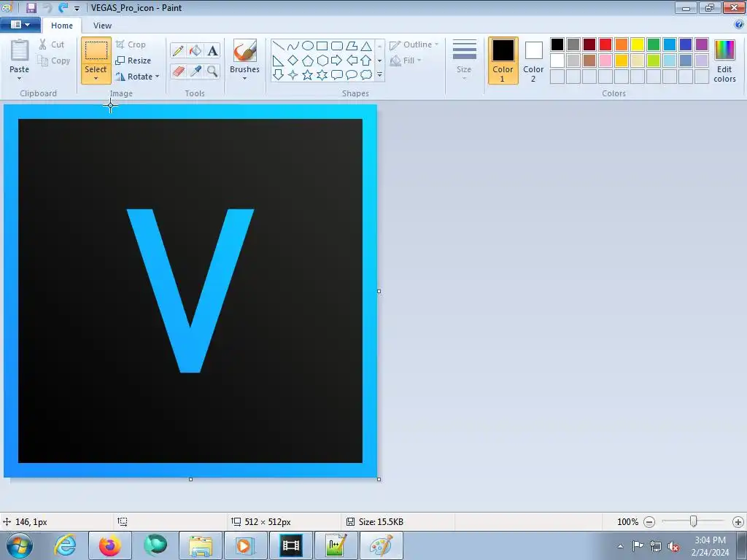The width and height of the screenshot is (747, 560).
Task: Pick the Right triangle shape
Action: (279, 61)
